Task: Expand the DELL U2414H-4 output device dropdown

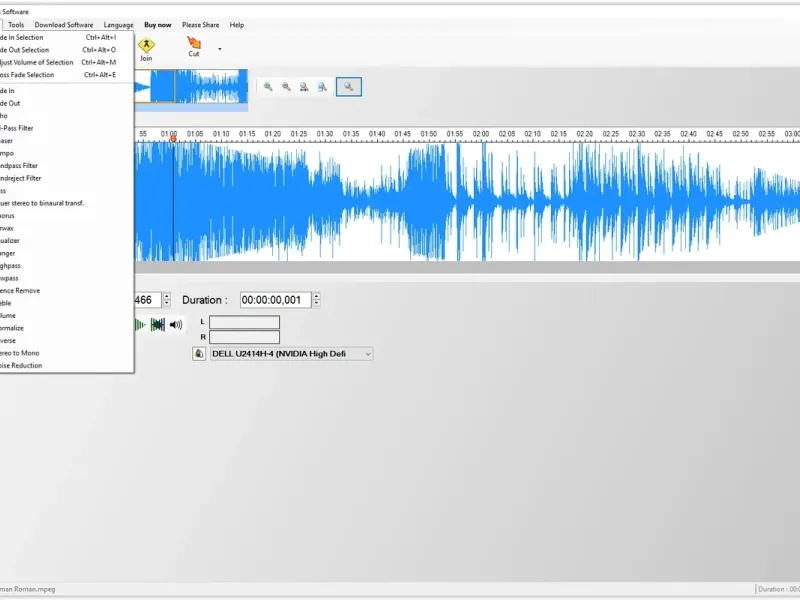Action: coord(291,354)
